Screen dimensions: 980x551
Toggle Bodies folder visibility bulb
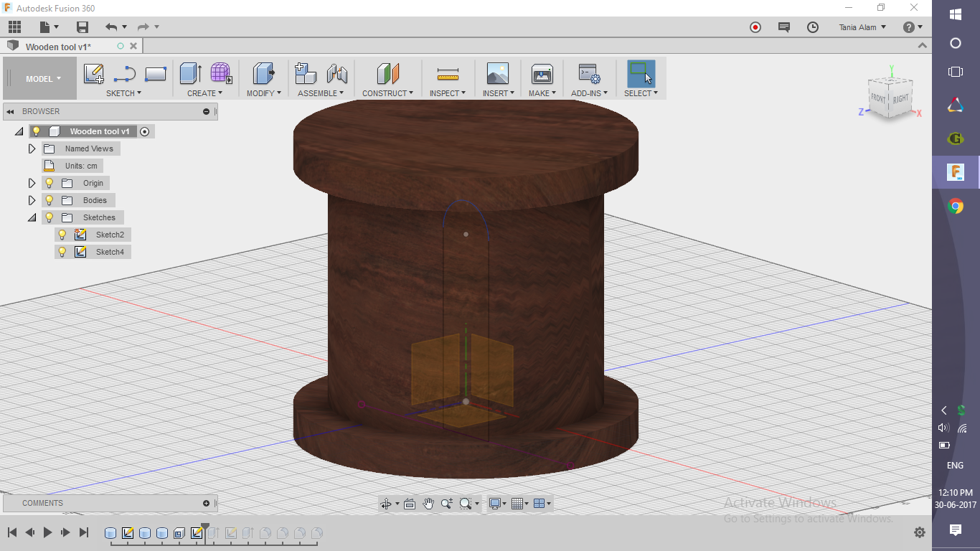point(50,200)
